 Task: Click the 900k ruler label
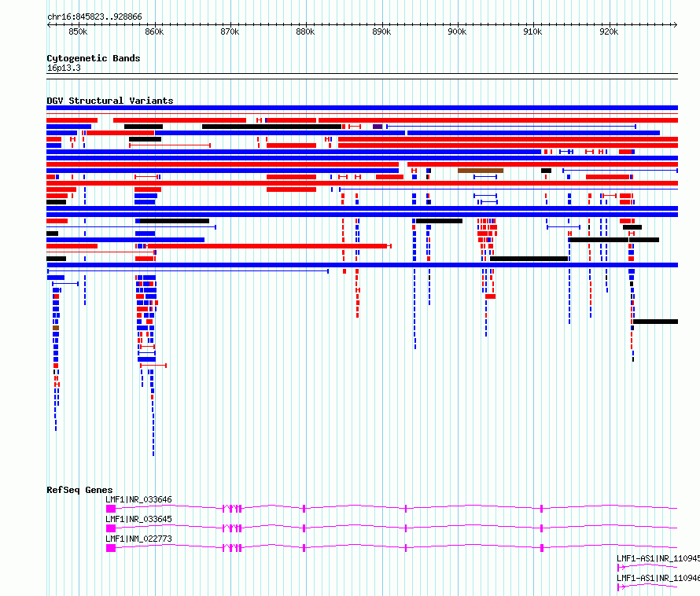click(x=457, y=31)
